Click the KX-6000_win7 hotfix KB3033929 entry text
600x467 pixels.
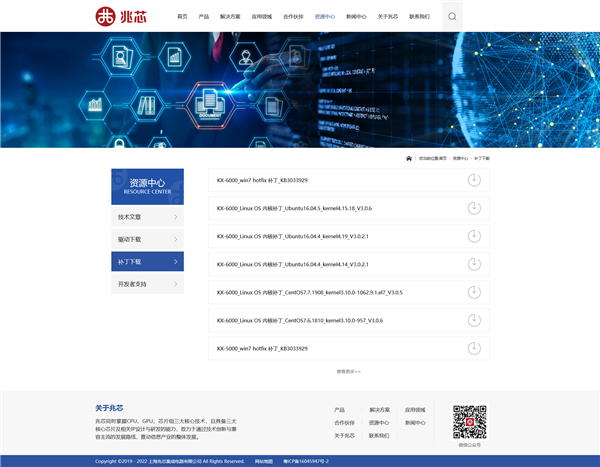click(x=262, y=180)
